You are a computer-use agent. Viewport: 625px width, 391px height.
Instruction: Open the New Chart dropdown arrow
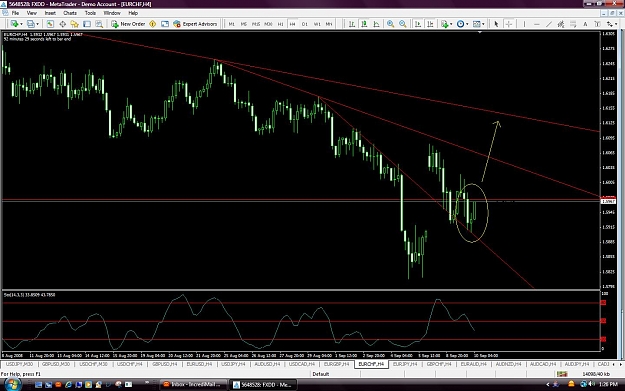tap(21, 24)
